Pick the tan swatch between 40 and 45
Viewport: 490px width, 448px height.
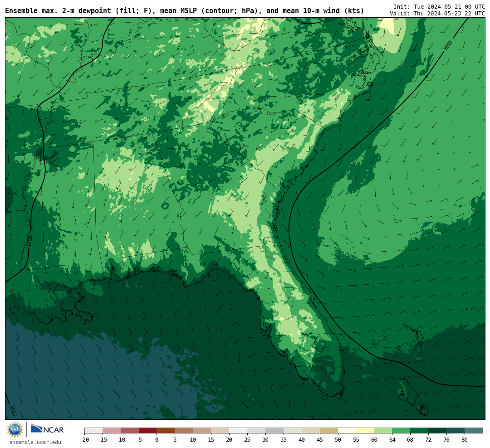coord(311,431)
